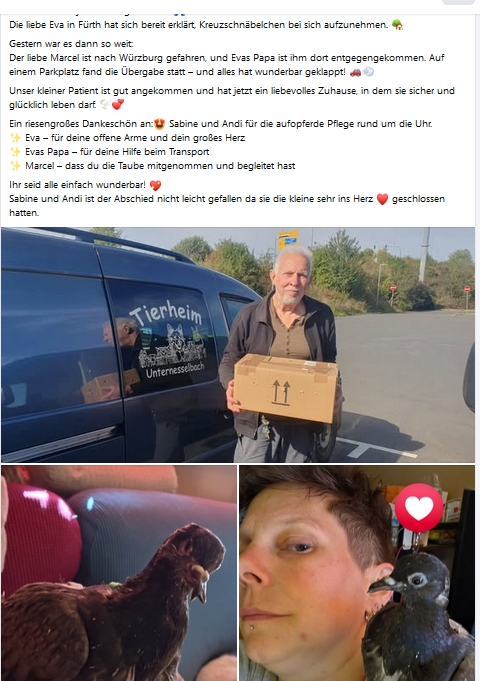Viewport: 480px width, 681px height.
Task: Click the sparkle emoji beside Eva line
Action: pos(15,138)
